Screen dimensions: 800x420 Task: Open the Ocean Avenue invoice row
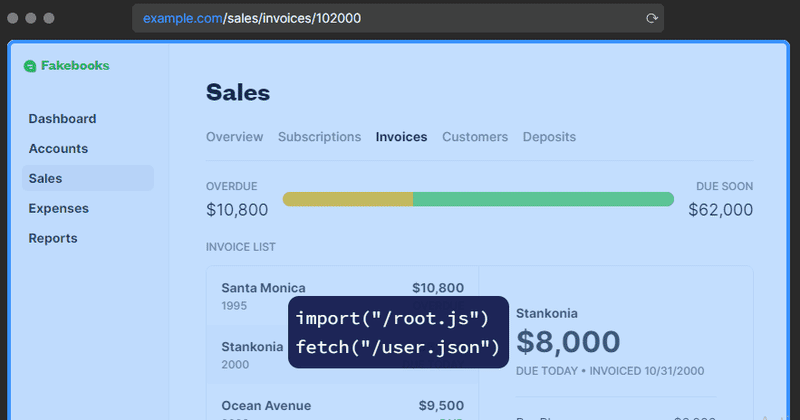pos(342,403)
